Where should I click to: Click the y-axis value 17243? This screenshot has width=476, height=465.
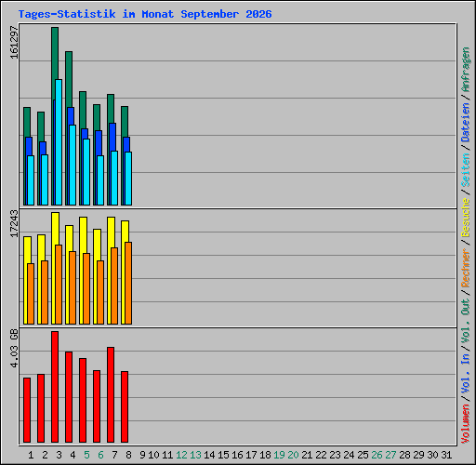coord(14,223)
